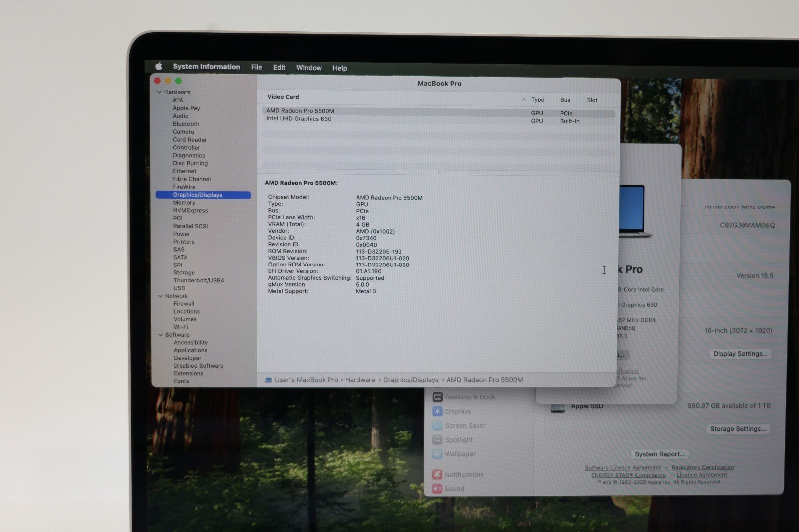The image size is (799, 532).
Task: Select Storage in the sidebar
Action: pos(184,273)
